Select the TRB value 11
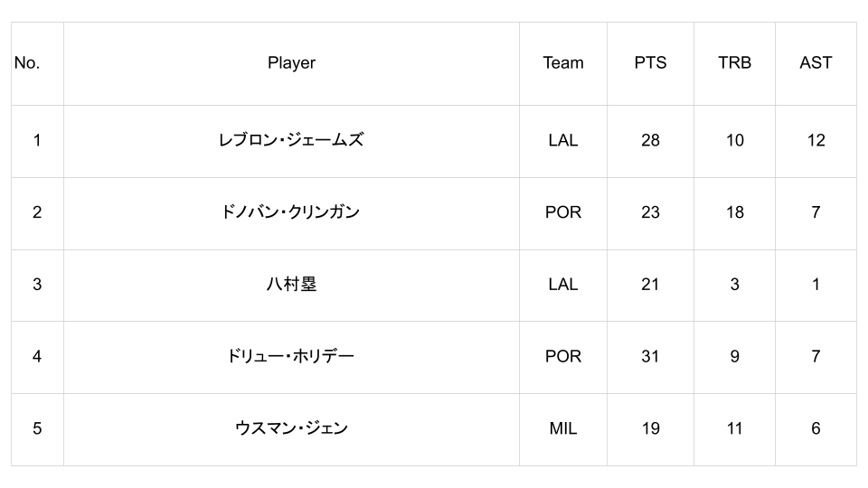 tap(734, 428)
